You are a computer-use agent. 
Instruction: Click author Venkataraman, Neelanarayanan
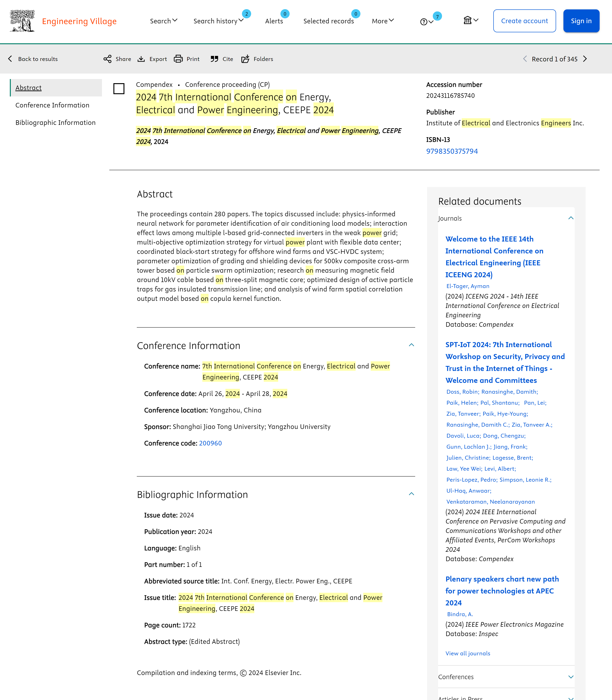click(x=490, y=502)
